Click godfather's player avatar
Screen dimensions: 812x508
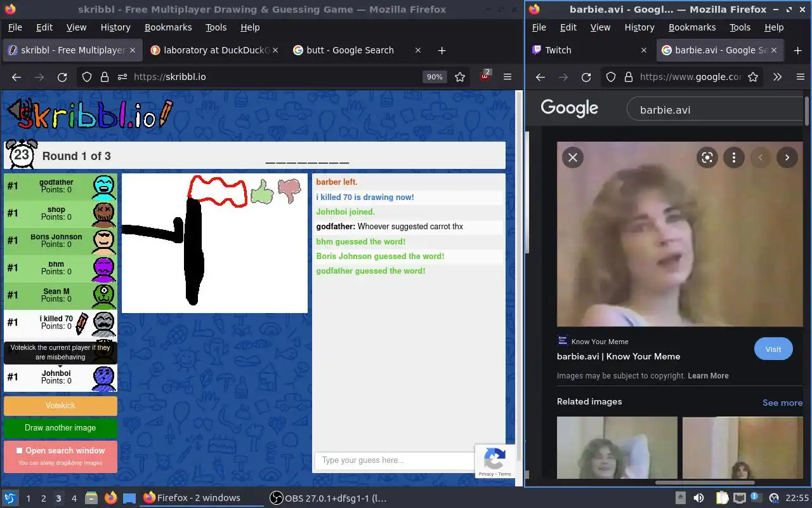104,186
